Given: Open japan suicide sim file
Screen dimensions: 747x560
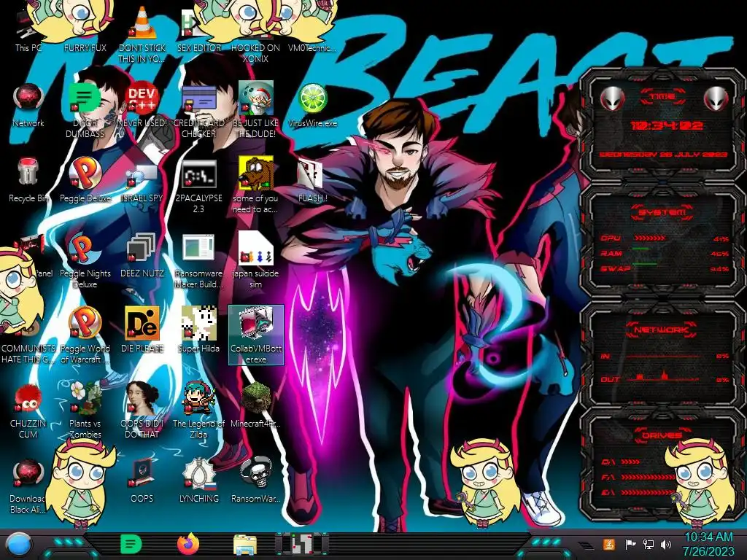Looking at the screenshot, I should (x=256, y=261).
